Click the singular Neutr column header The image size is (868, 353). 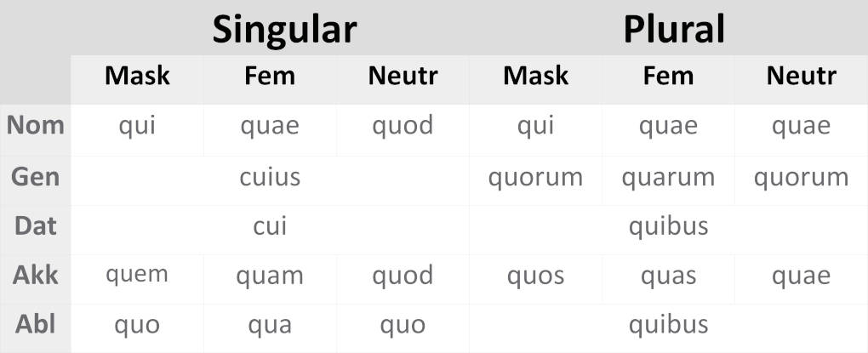(403, 76)
